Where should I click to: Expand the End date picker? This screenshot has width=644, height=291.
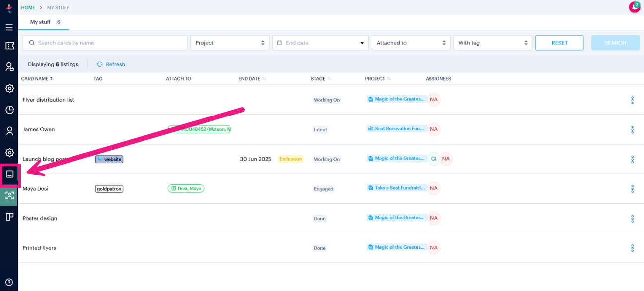(320, 43)
